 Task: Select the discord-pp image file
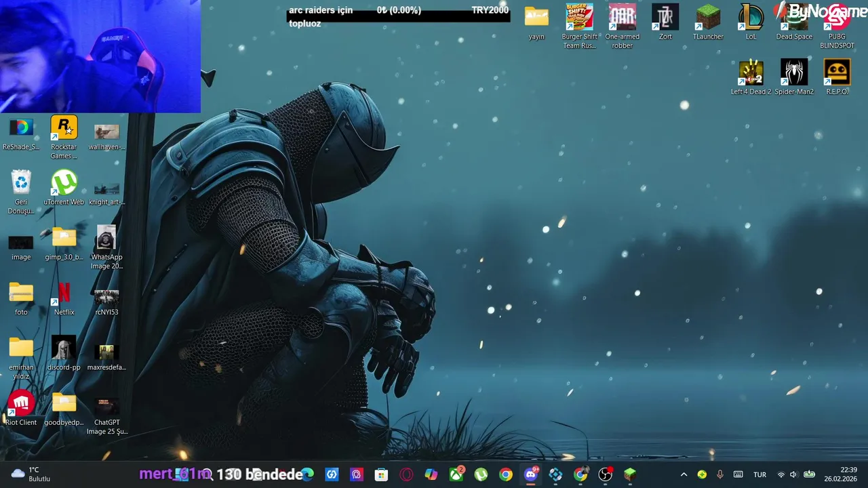tap(64, 354)
